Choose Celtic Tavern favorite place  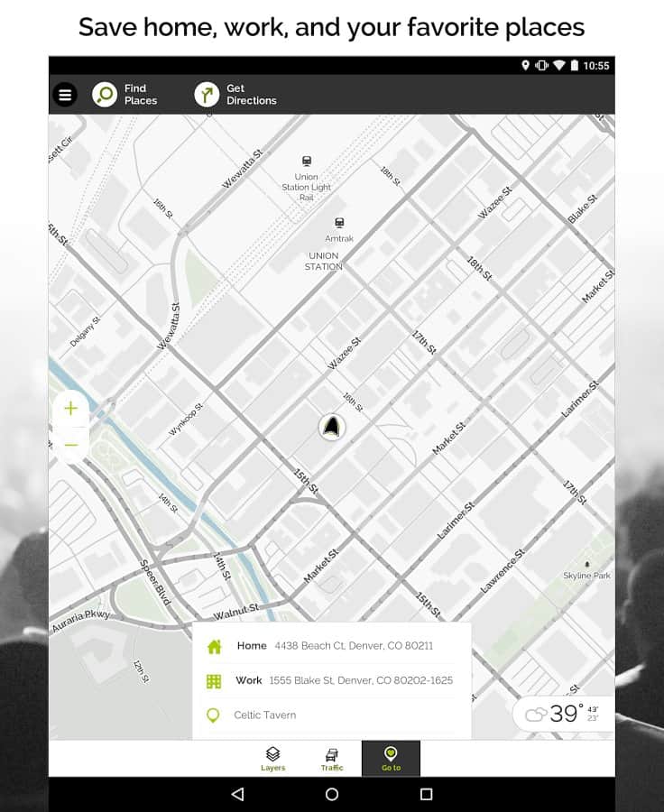264,715
